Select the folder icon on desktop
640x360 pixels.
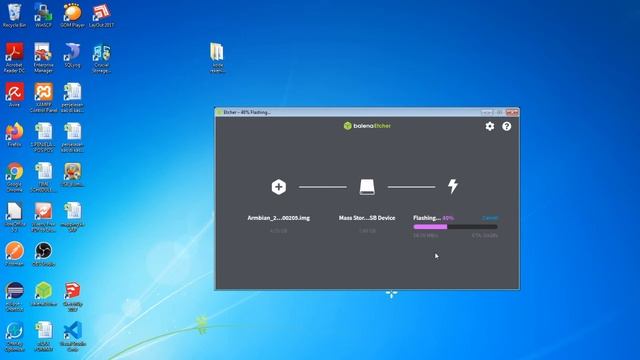[x=217, y=57]
